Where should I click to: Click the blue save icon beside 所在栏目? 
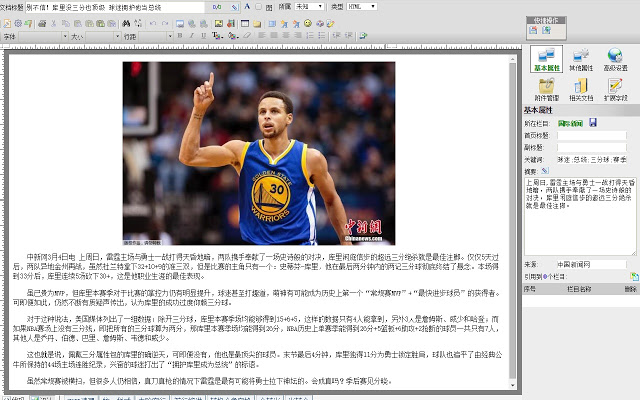(x=593, y=122)
